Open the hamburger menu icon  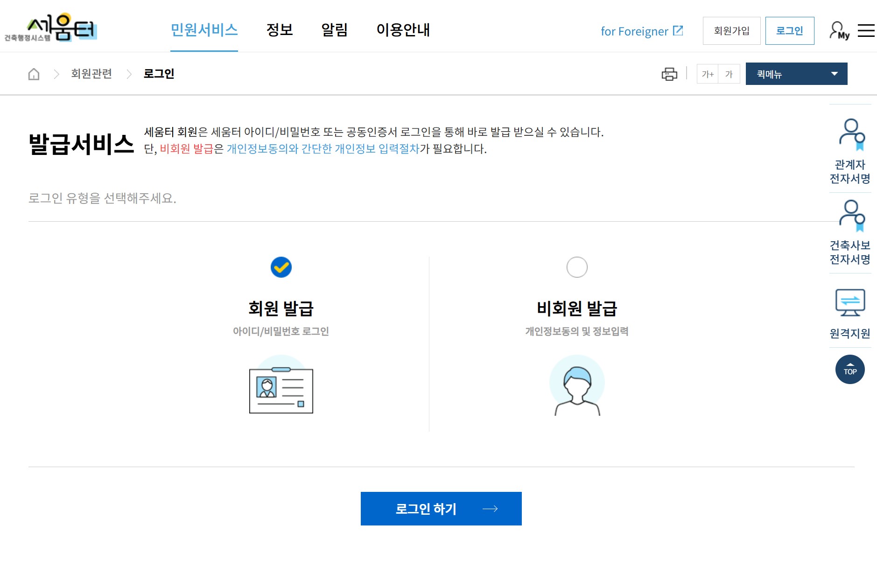pos(867,30)
